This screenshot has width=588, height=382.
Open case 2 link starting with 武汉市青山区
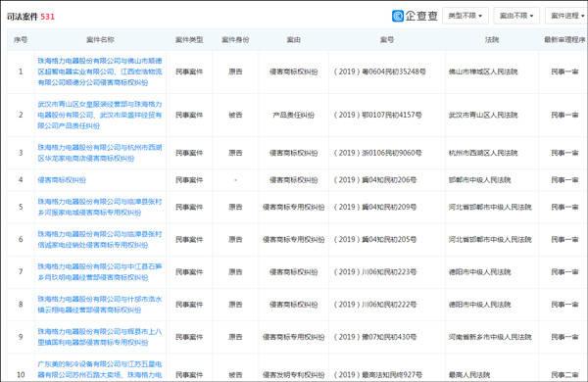pyautogui.click(x=100, y=115)
